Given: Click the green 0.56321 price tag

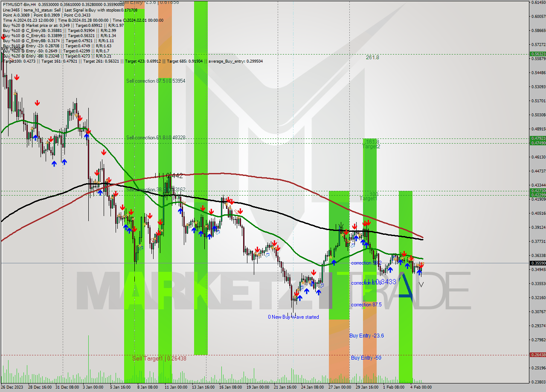Looking at the screenshot, I should pyautogui.click(x=537, y=54).
